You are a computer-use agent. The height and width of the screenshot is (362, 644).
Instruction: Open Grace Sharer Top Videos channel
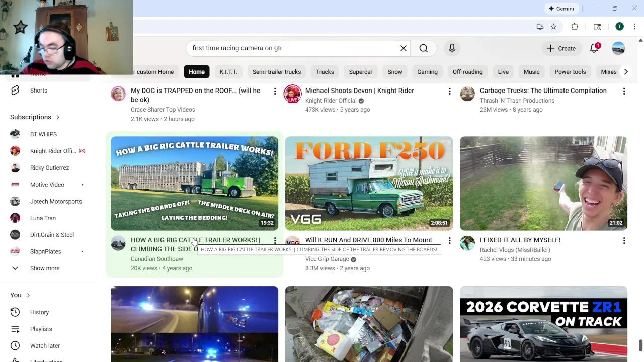click(x=163, y=110)
